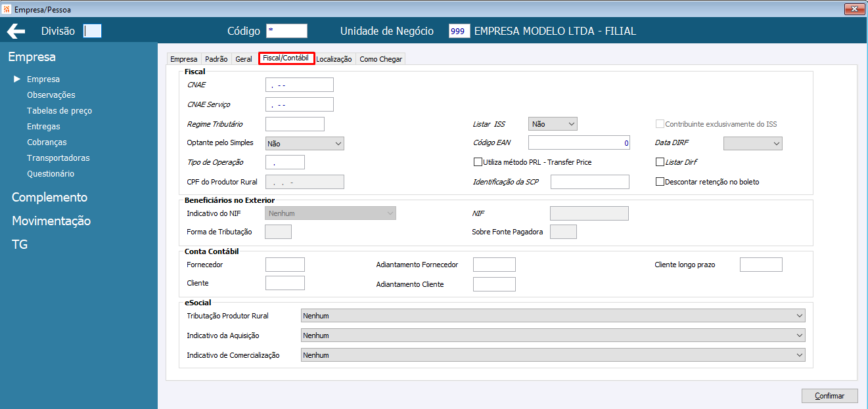The width and height of the screenshot is (868, 409).
Task: Open Cobranças in the sidebar
Action: (47, 142)
